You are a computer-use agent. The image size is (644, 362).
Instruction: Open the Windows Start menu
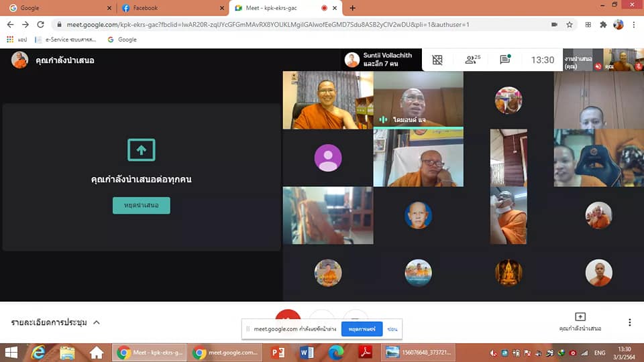click(11, 353)
